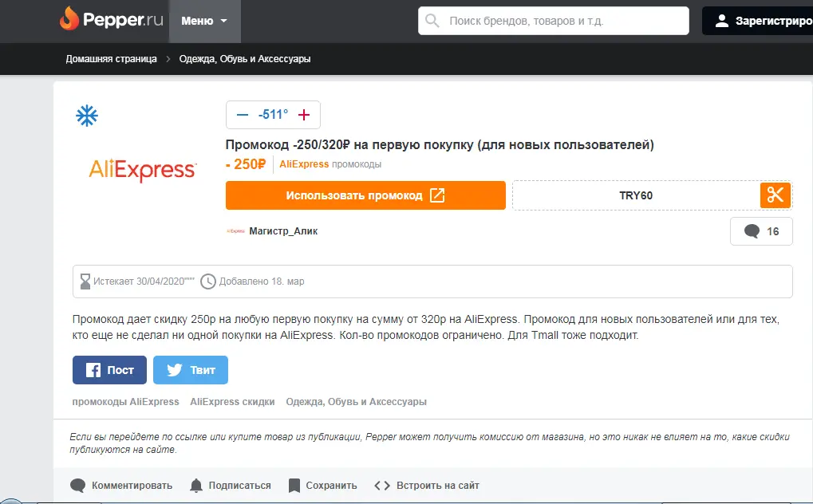Viewport: 813px width, 504px height.
Task: Click Комментировать action
Action: point(132,486)
